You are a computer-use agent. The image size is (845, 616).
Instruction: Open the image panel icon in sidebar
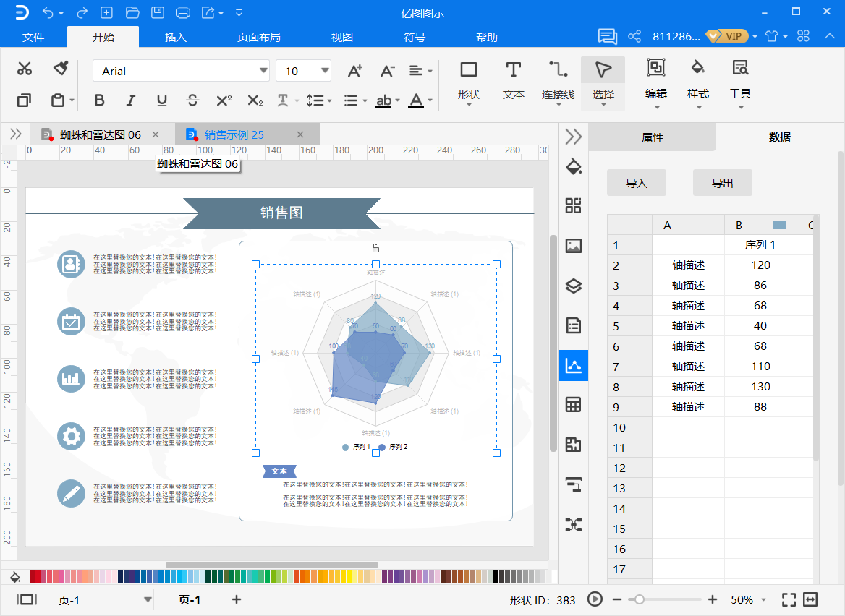[573, 246]
